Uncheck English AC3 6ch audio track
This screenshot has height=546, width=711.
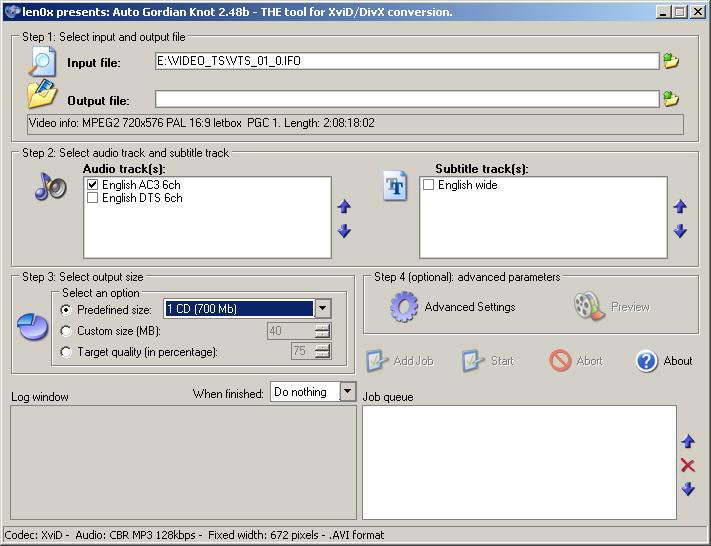93,185
